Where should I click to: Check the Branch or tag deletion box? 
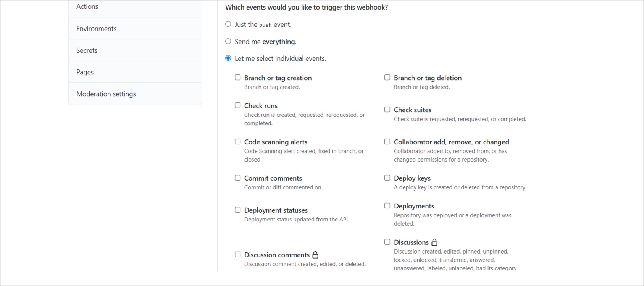coord(387,78)
